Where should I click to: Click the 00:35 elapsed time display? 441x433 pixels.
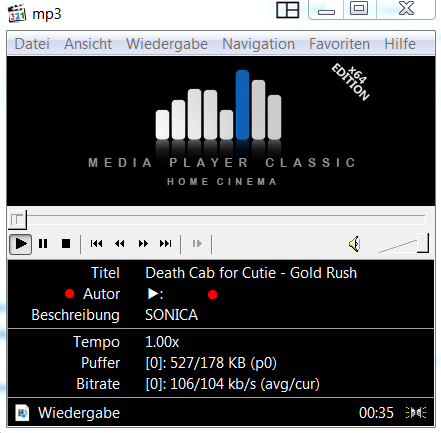pos(376,413)
